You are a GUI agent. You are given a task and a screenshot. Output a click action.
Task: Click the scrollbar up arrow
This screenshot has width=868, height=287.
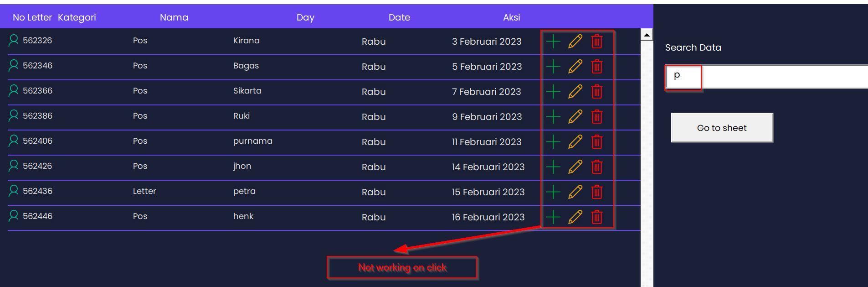[x=647, y=35]
